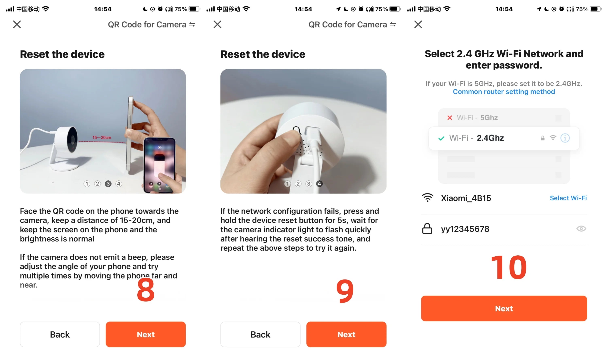The width and height of the screenshot is (607, 364).
Task: Tap the info icon beside Wi-Fi 2.4Ghz
Action: pos(565,138)
